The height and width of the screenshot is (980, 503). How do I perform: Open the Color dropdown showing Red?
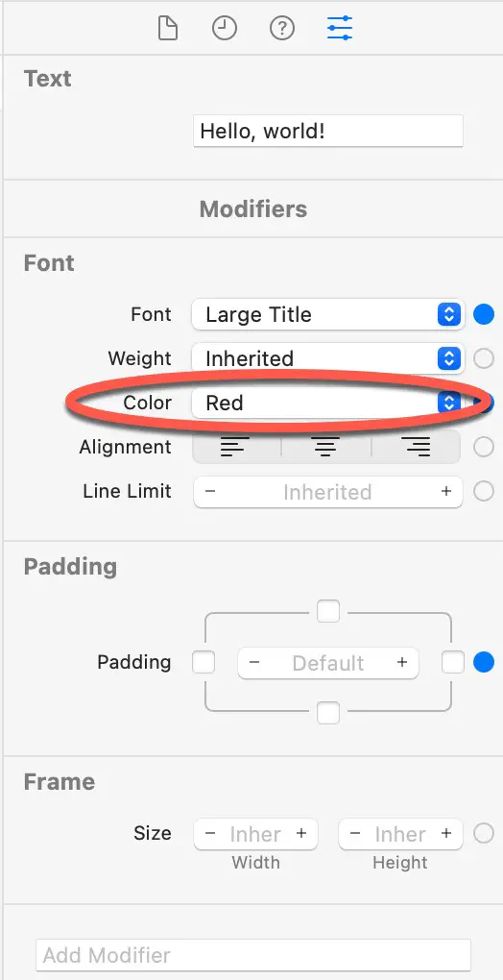click(x=328, y=403)
